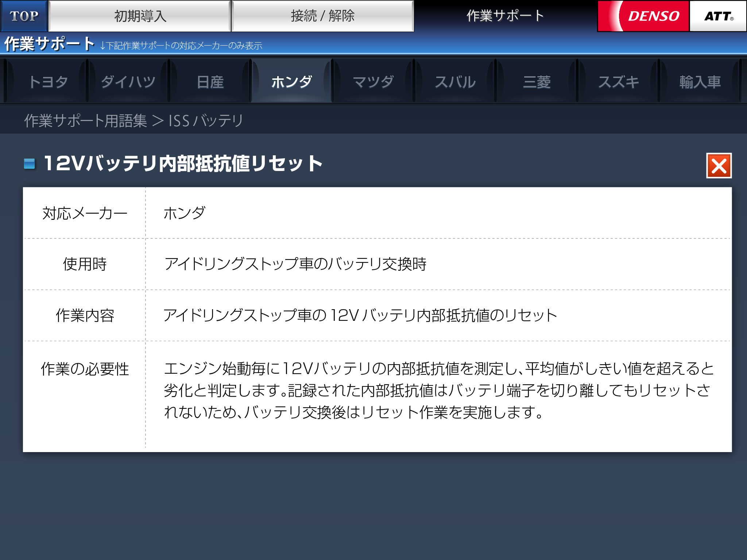Open 接続/解除 tab
Viewport: 747px width, 560px height.
click(x=322, y=16)
